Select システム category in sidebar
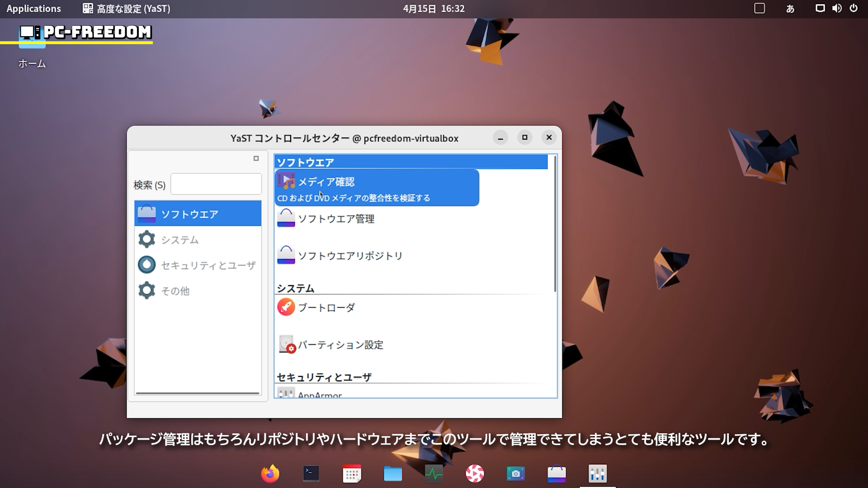 pos(179,240)
